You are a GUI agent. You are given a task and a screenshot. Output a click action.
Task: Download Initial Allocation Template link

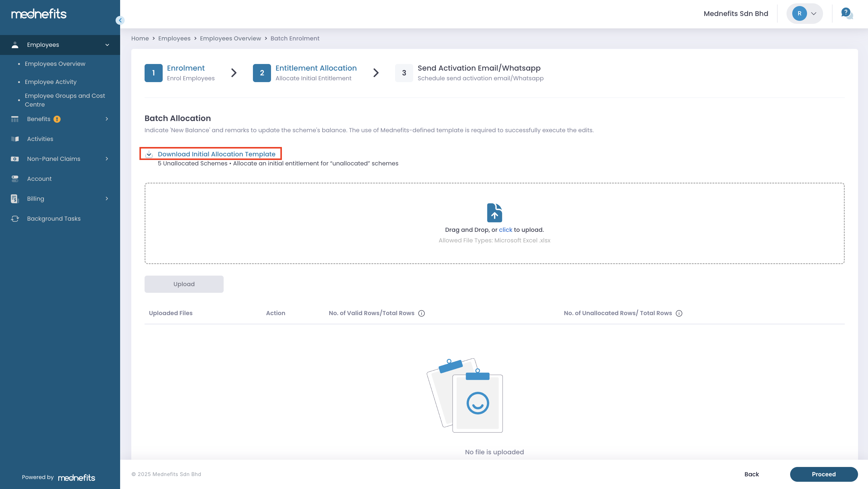pos(216,154)
